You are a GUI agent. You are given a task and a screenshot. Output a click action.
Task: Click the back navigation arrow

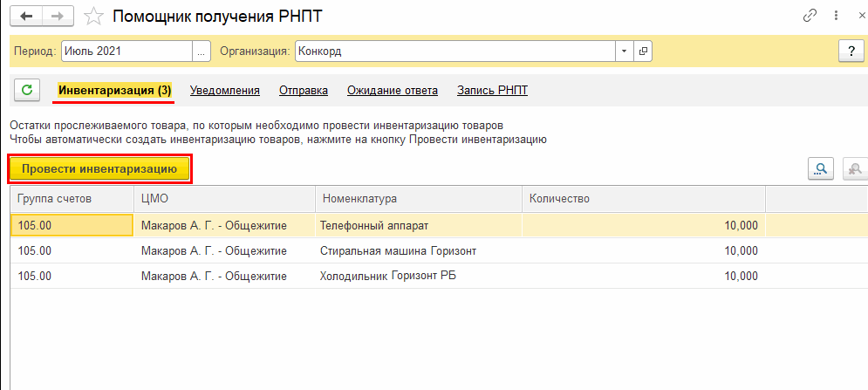click(28, 17)
